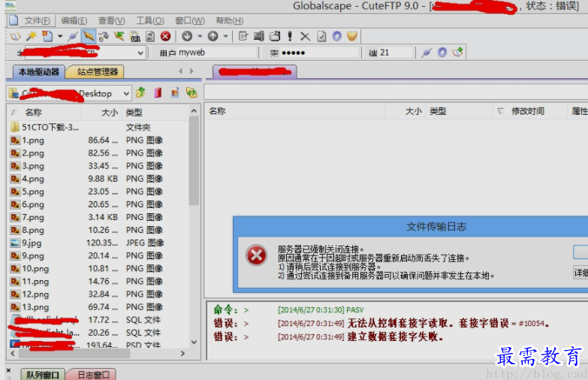Create a new item with the new-document icon
Image resolution: width=588 pixels, height=380 pixels.
[x=47, y=36]
